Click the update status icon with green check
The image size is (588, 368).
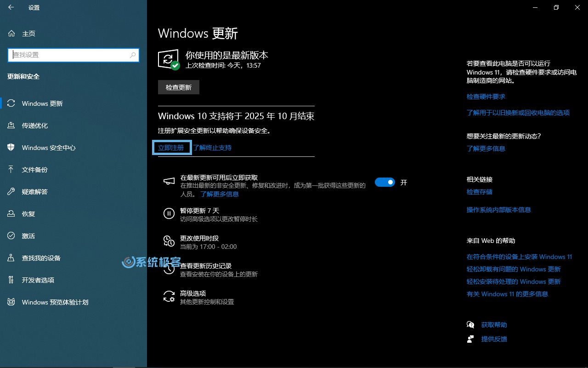click(169, 59)
